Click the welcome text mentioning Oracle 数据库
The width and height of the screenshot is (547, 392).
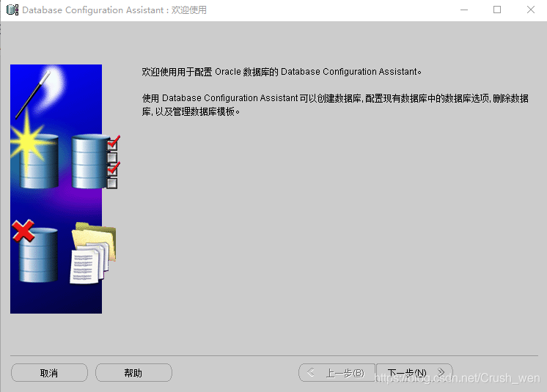coord(282,72)
